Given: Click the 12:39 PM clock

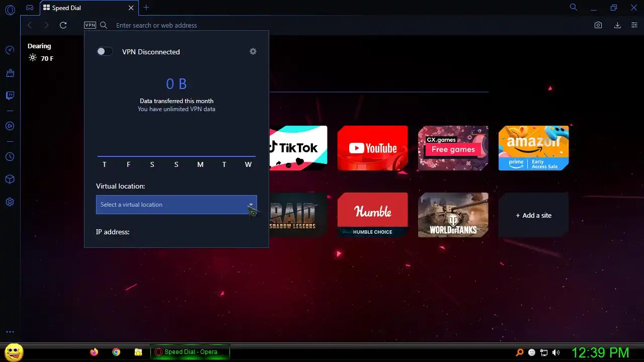Looking at the screenshot, I should pyautogui.click(x=600, y=352).
